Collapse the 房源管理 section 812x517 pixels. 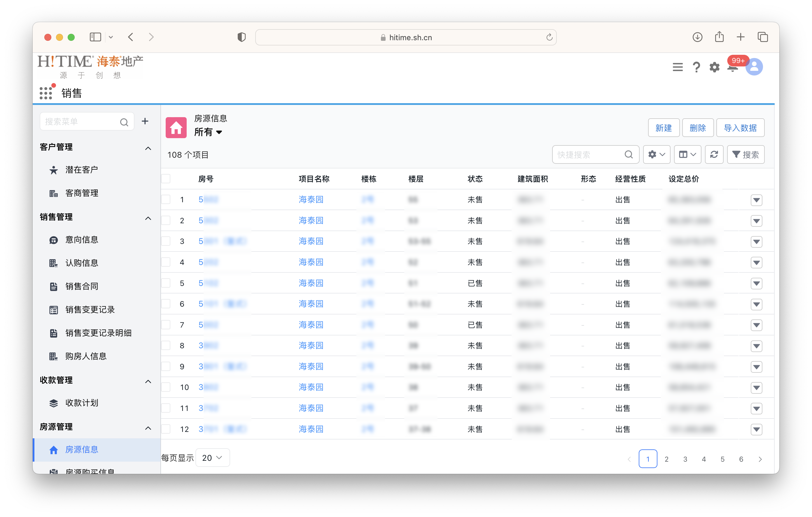(x=148, y=428)
